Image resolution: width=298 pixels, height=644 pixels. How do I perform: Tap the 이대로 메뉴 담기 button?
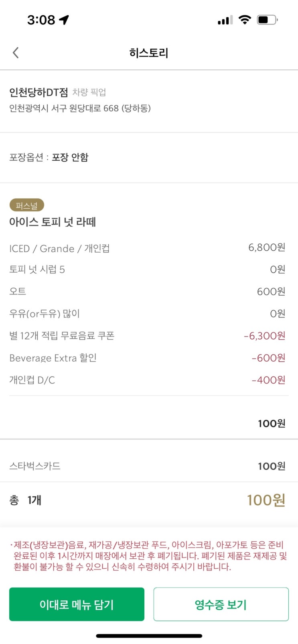77,604
